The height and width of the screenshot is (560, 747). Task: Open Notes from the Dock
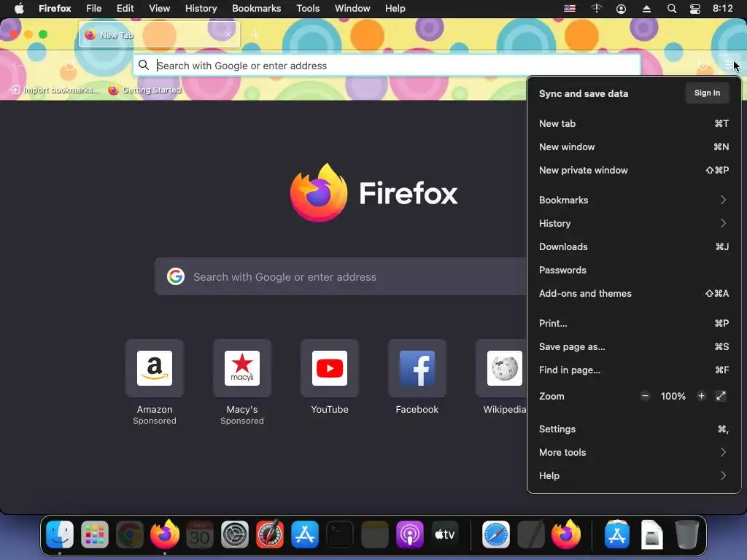pyautogui.click(x=375, y=534)
